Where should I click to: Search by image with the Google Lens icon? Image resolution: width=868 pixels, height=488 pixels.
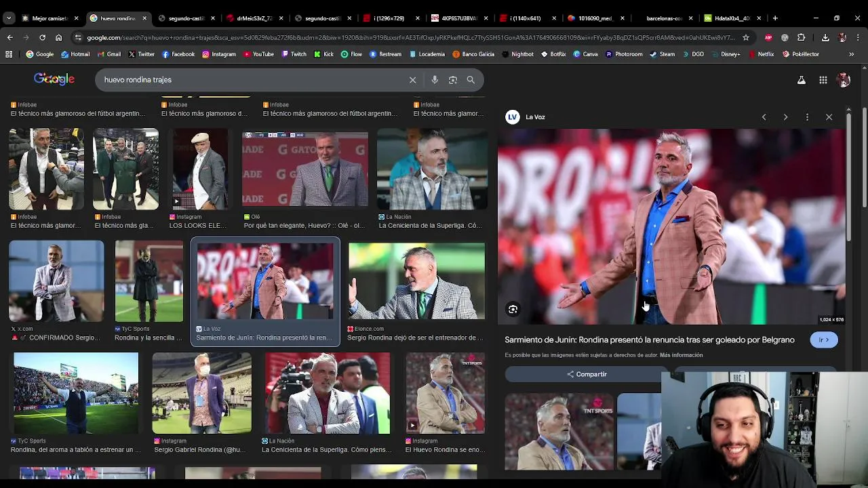(x=453, y=80)
